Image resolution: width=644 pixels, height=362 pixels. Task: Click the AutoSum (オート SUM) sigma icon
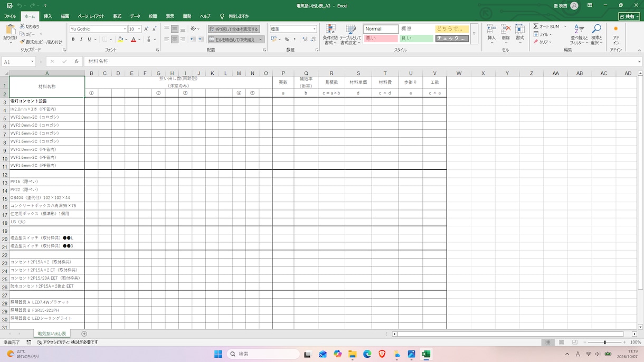click(x=536, y=26)
